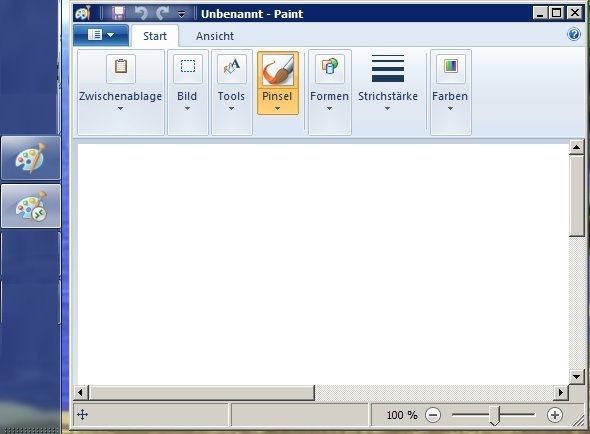Redo the last undone action
Viewport: 590px width, 434px height.
[x=163, y=14]
